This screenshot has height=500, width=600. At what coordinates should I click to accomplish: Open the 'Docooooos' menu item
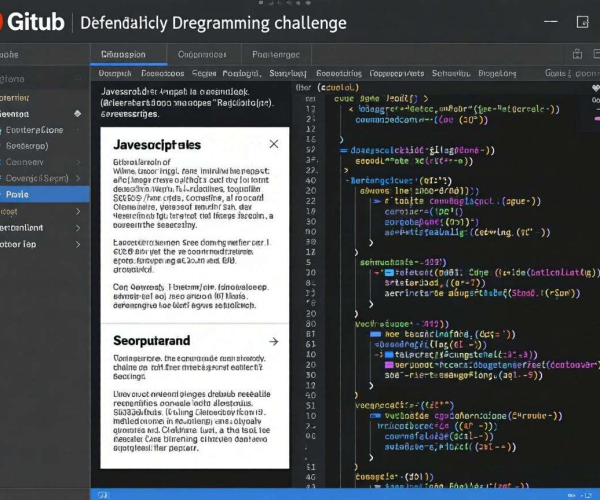[163, 73]
